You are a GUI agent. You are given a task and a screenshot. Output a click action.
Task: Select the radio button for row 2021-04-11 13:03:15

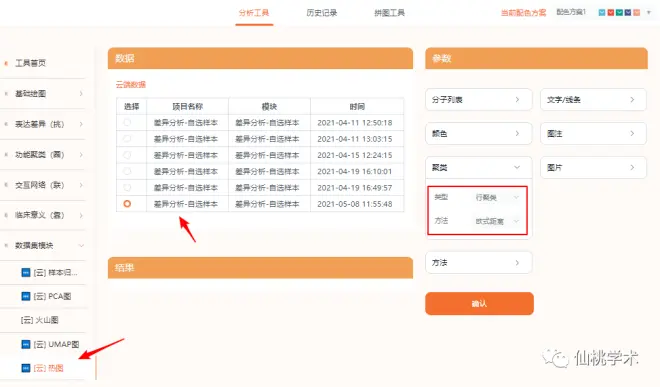127,139
